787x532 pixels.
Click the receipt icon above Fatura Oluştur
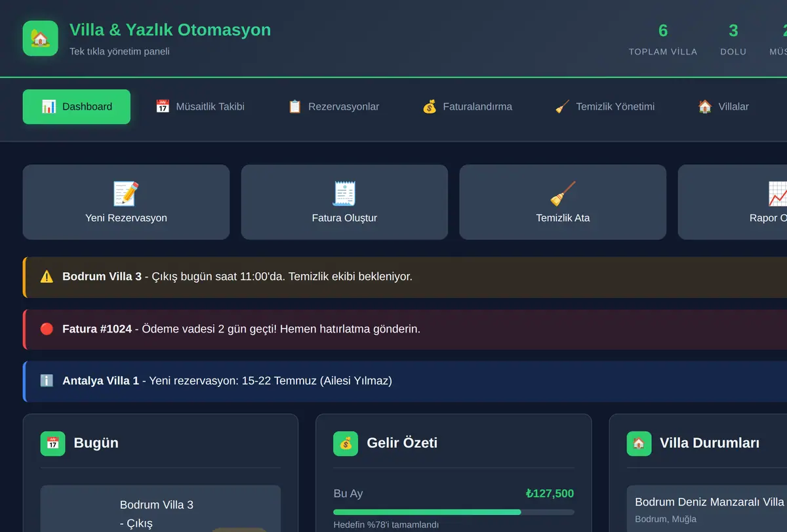pos(344,194)
